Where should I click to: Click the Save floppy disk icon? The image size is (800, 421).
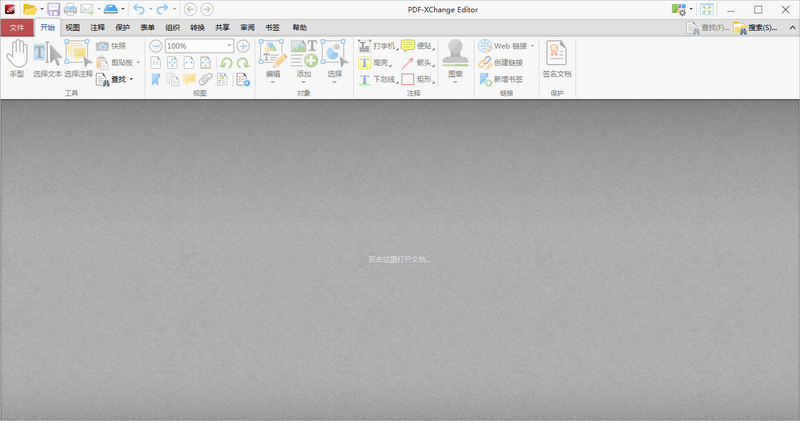tap(53, 9)
